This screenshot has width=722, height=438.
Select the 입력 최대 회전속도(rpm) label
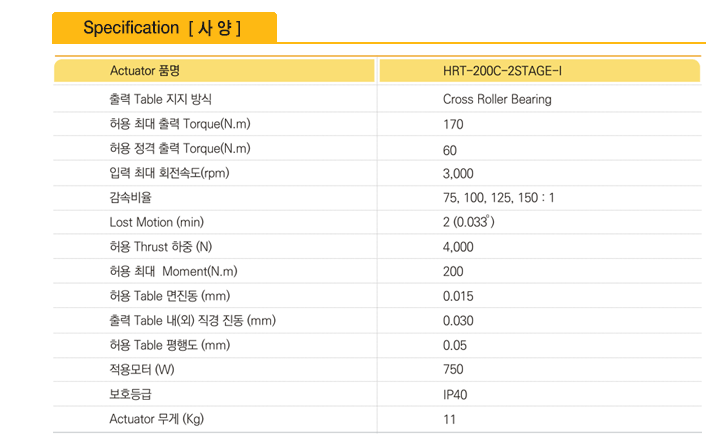pos(169,173)
